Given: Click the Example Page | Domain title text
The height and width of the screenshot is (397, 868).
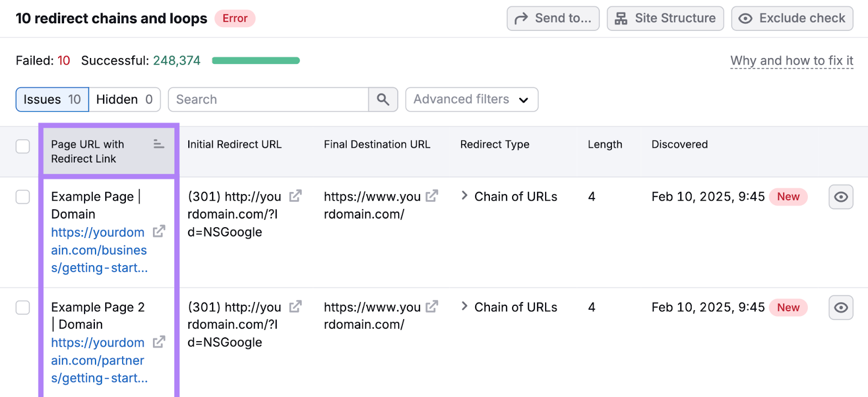Looking at the screenshot, I should (96, 205).
